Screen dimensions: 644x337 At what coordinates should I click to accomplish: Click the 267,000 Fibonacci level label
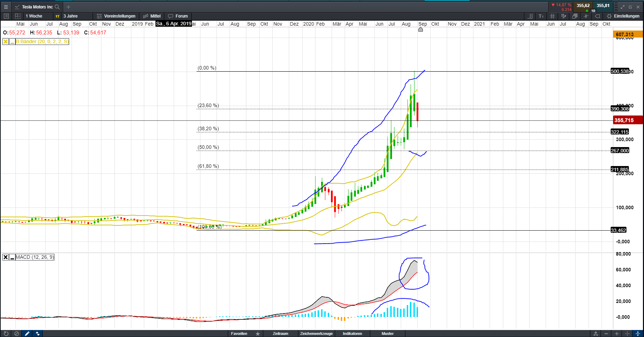620,151
